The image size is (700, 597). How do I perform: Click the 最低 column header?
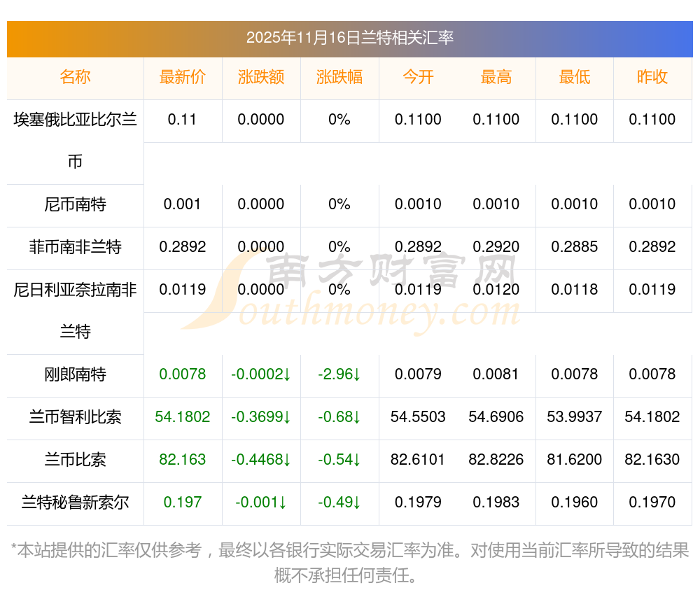pyautogui.click(x=575, y=77)
